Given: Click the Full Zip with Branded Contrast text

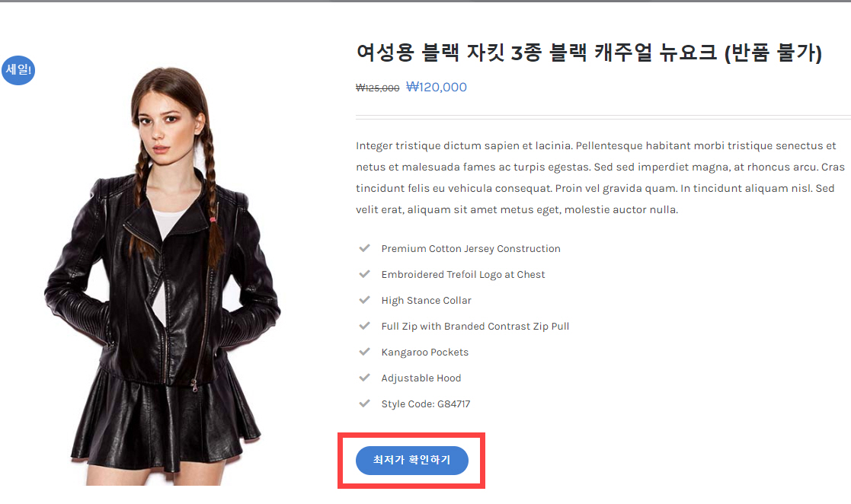Looking at the screenshot, I should click(475, 326).
